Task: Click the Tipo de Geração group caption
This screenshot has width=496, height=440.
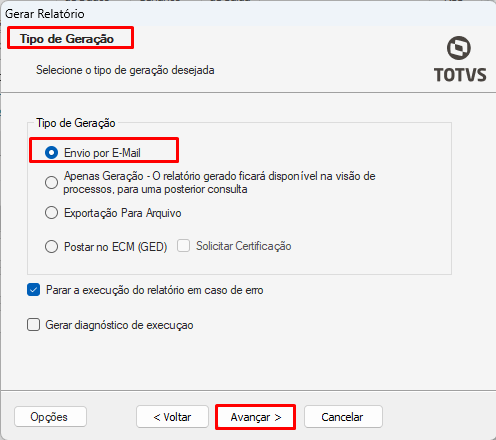Action: (x=76, y=123)
